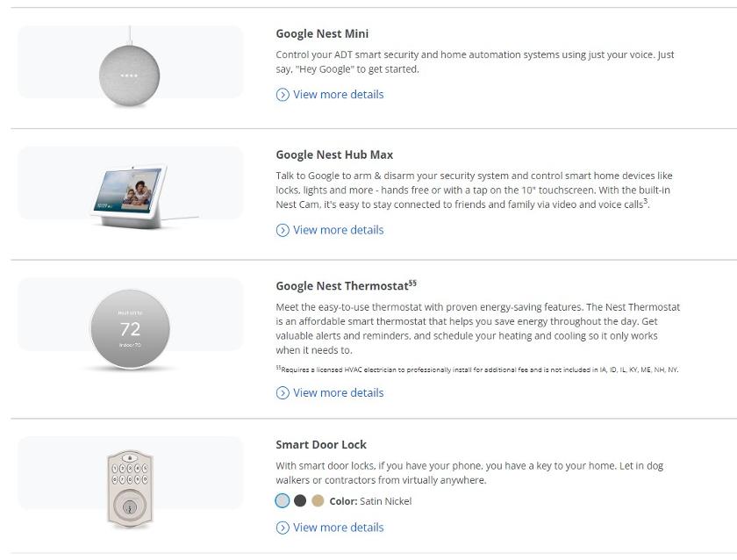
Task: Open View more details for Google Nest Mini
Action: (x=339, y=95)
